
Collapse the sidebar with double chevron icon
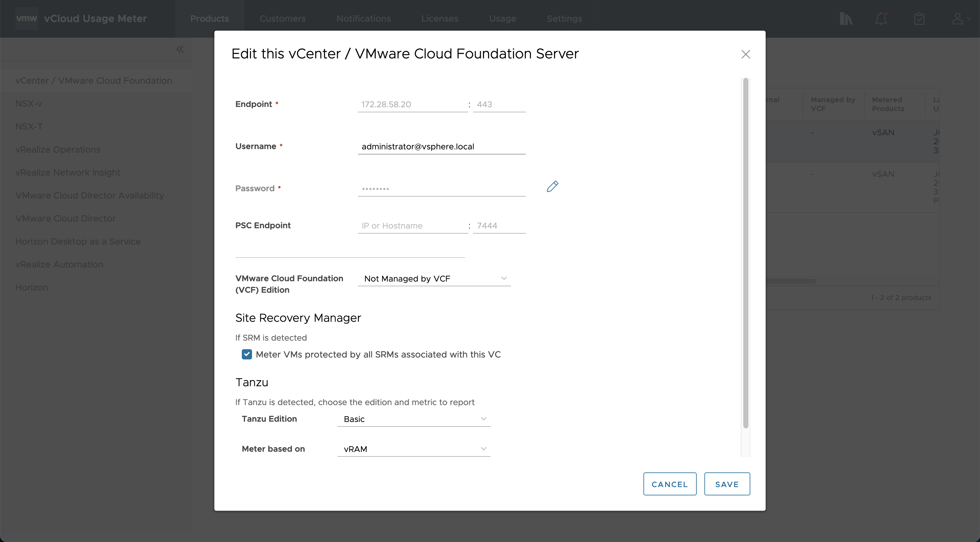tap(180, 49)
